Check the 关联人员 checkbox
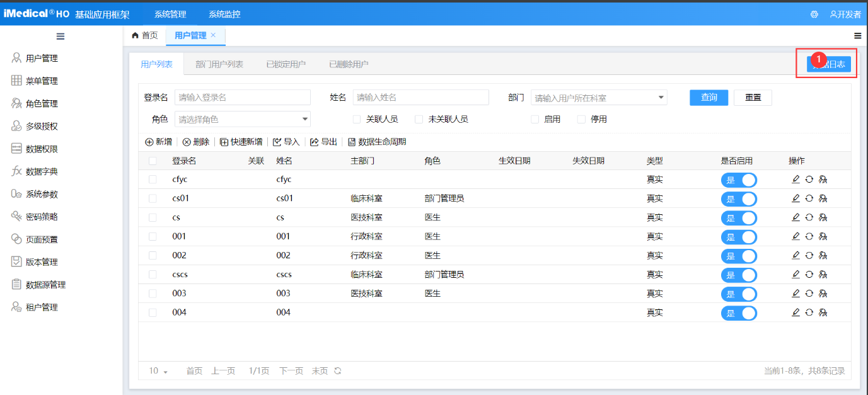 (357, 119)
